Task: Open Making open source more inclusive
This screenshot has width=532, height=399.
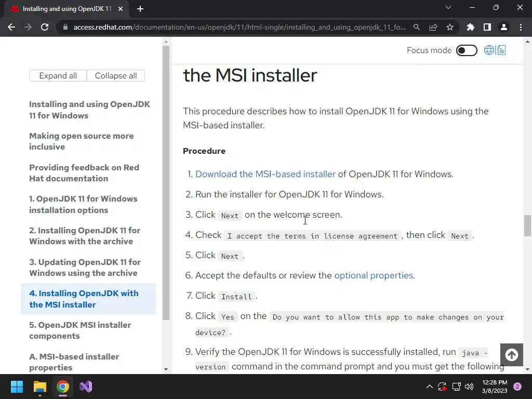Action: point(82,141)
